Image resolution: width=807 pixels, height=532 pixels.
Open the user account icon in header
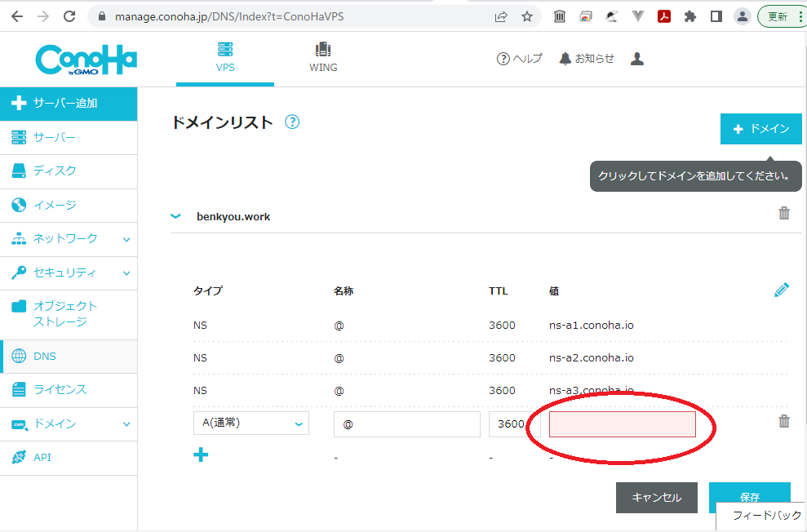point(637,59)
